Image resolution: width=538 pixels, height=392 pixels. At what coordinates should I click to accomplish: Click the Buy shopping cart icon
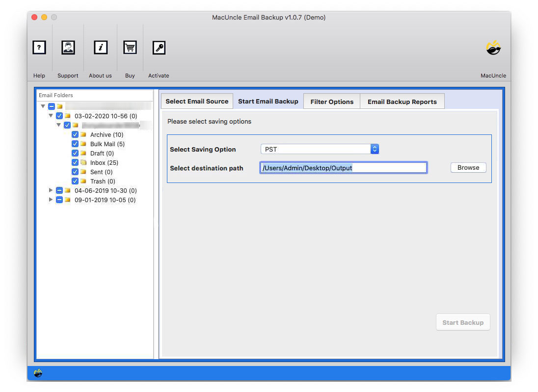pyautogui.click(x=130, y=48)
